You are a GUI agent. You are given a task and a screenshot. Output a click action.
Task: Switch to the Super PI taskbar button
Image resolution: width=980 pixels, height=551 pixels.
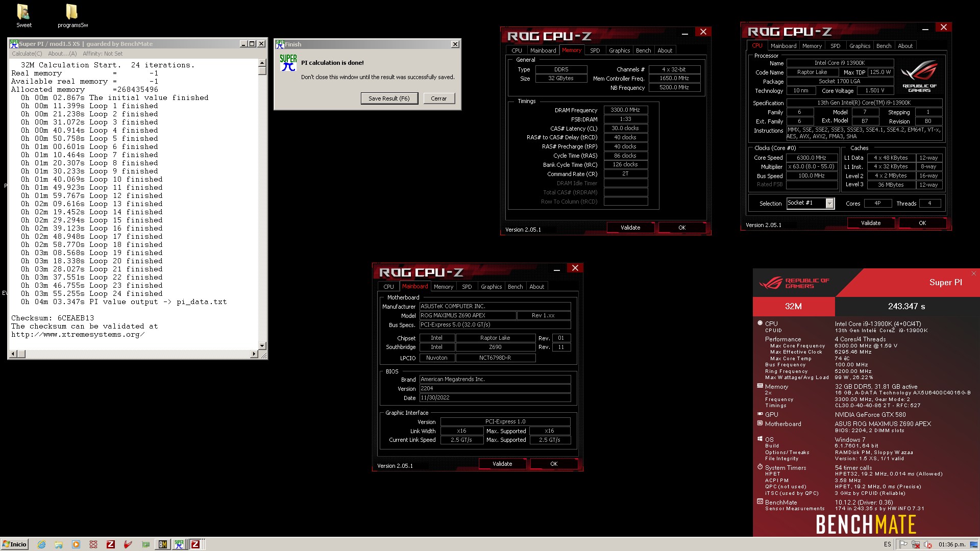point(179,544)
